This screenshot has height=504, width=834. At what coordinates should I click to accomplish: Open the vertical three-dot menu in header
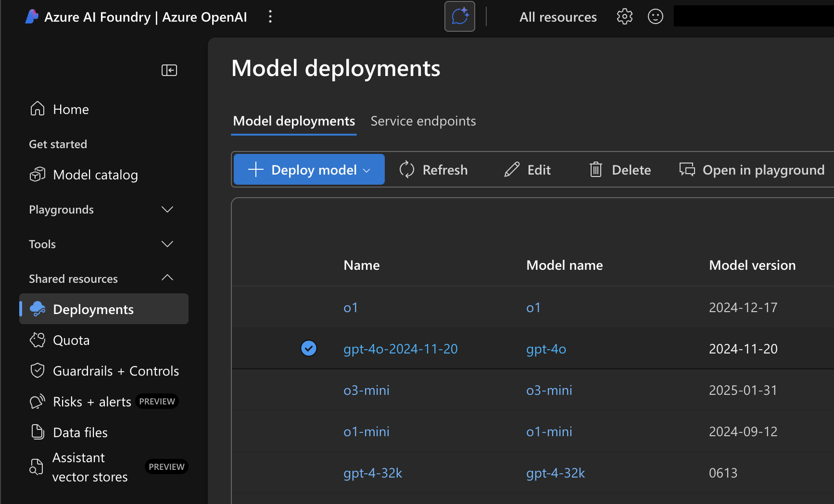click(270, 17)
